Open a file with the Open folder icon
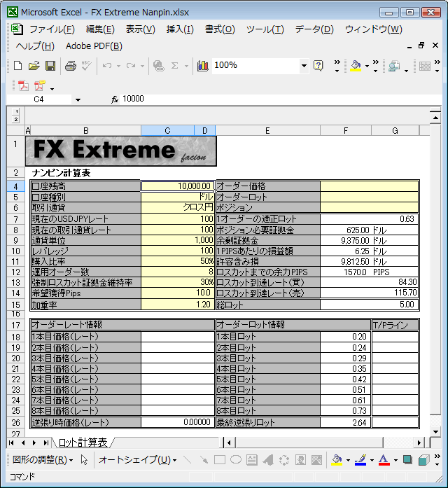 pos(34,66)
